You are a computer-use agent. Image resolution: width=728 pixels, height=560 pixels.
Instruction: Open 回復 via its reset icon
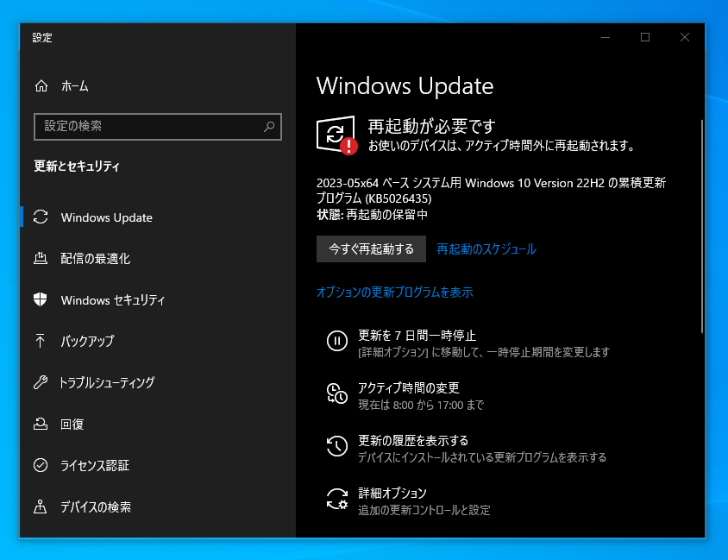click(x=41, y=425)
